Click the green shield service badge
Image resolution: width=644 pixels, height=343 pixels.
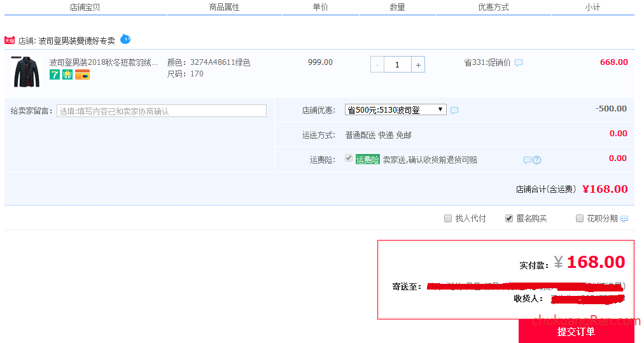67,74
